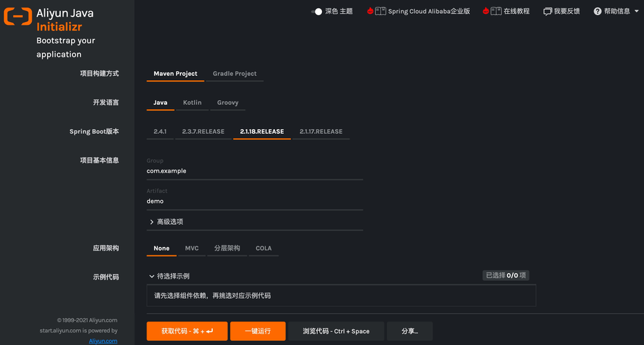
Task: Click the © 1999-2021 Aliyun.com copyright text
Action: tap(87, 320)
